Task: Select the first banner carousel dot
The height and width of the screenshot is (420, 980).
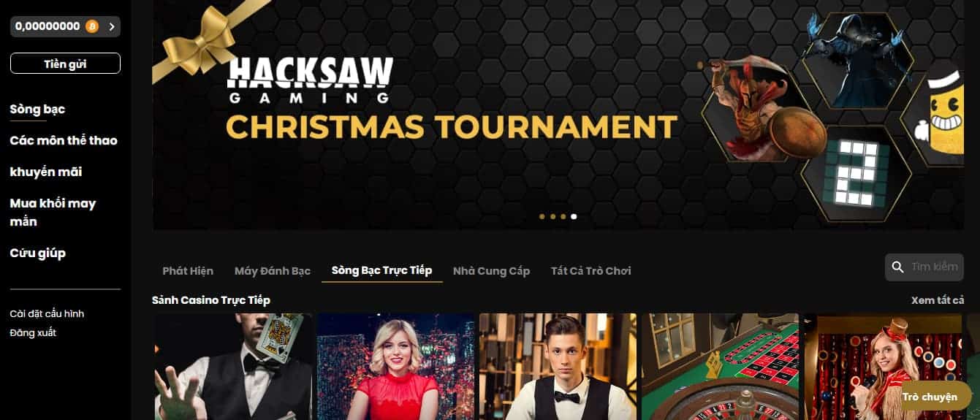Action: (x=542, y=216)
